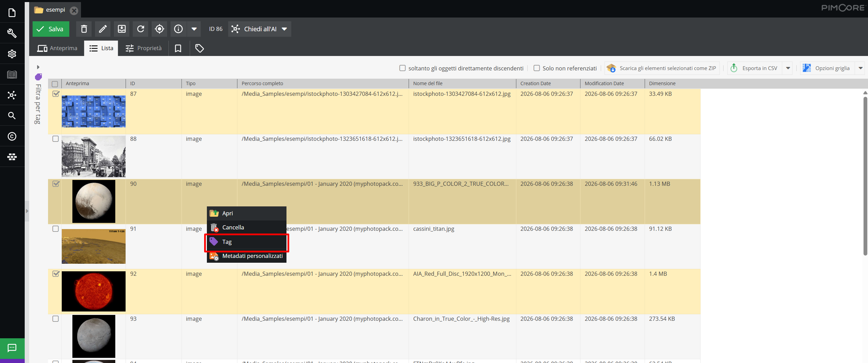868x363 pixels.
Task: Choose Cancella in the context menu
Action: tap(246, 227)
